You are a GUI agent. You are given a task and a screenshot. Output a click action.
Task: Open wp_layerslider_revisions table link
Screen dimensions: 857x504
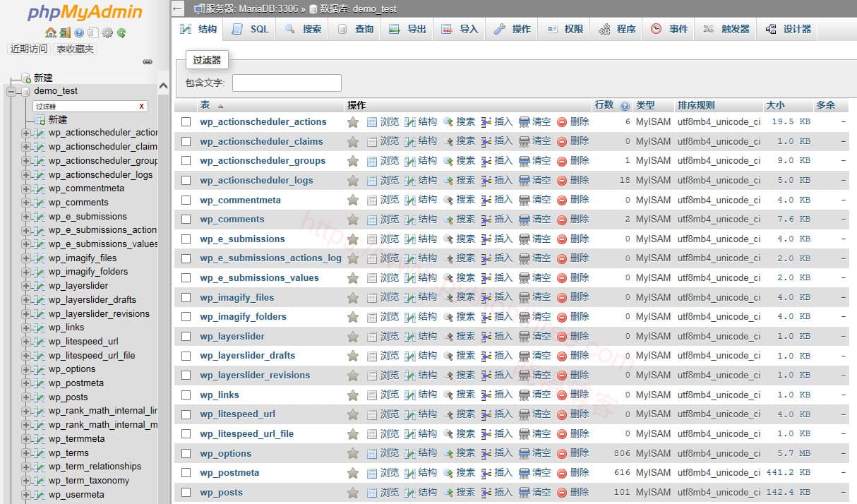click(x=255, y=376)
